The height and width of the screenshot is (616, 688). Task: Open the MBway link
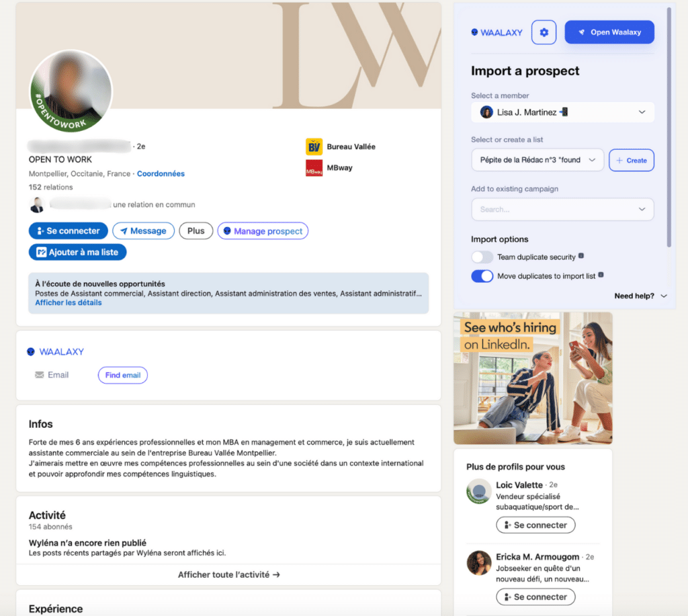[339, 167]
